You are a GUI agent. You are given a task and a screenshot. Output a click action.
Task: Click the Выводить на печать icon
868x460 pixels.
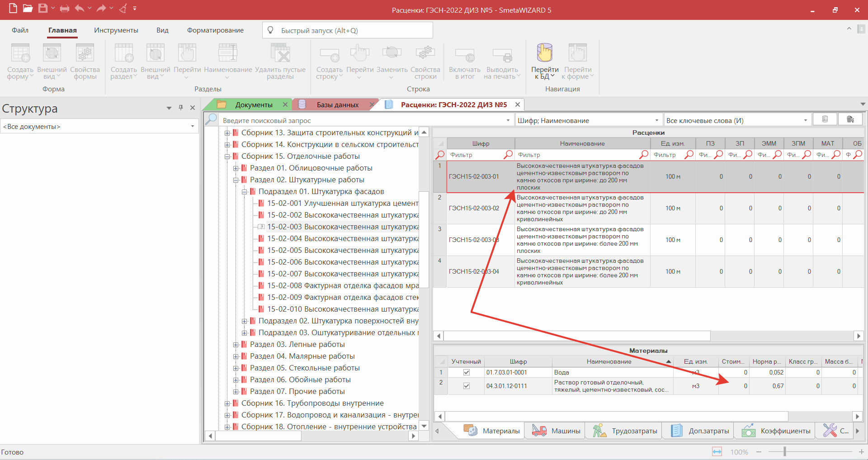[502, 54]
